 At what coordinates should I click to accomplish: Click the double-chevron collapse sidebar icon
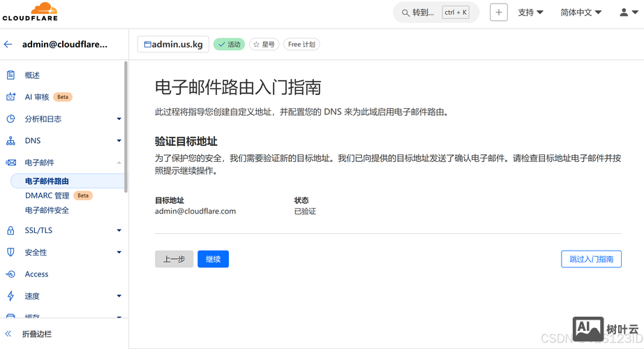[8, 334]
